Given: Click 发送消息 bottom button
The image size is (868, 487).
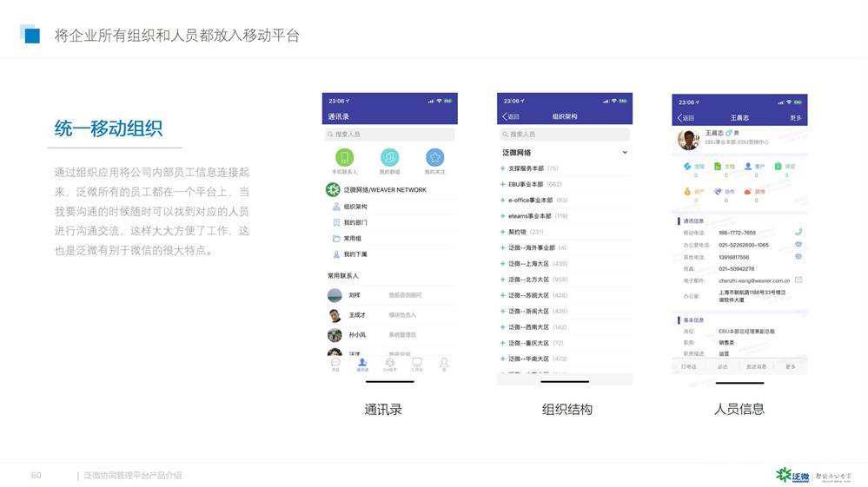Looking at the screenshot, I should pos(756,367).
